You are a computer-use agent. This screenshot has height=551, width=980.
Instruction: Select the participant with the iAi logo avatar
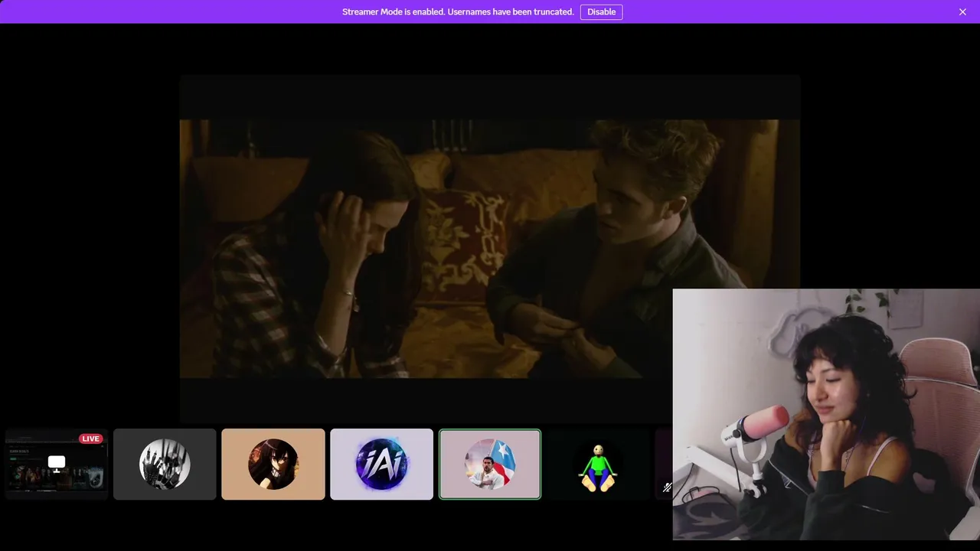[381, 465]
